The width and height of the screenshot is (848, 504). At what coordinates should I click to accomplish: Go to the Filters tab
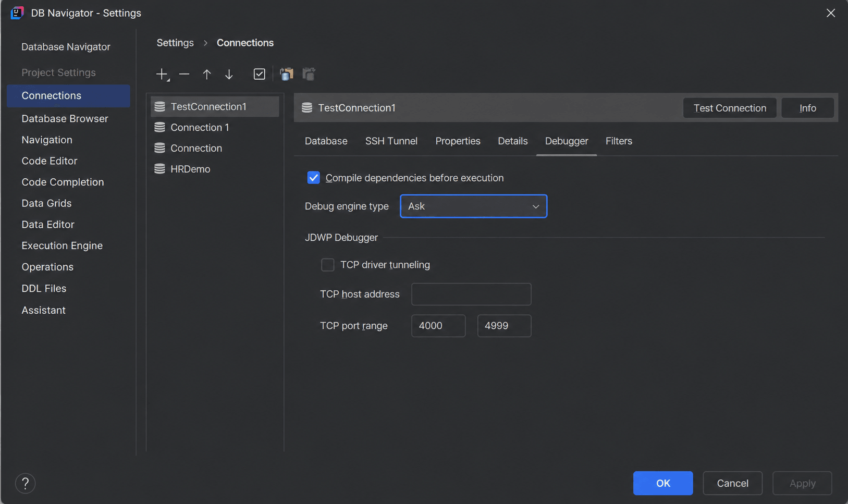[x=619, y=141]
